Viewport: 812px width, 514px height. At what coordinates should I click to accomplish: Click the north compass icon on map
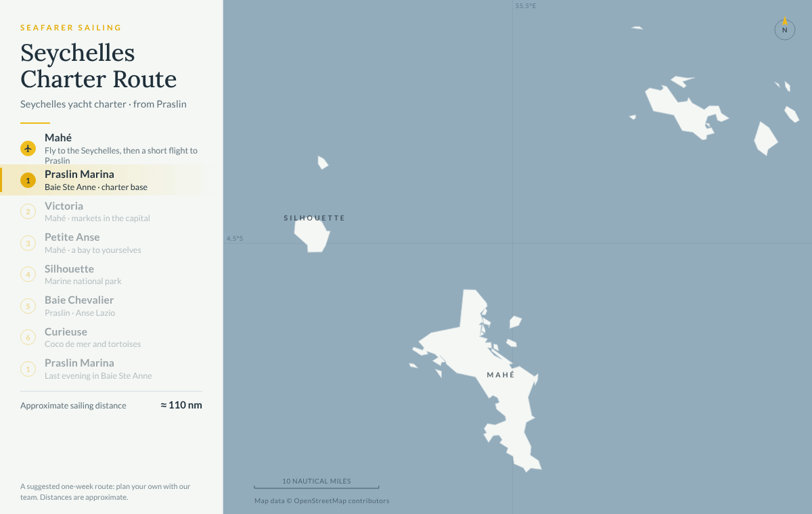click(785, 30)
